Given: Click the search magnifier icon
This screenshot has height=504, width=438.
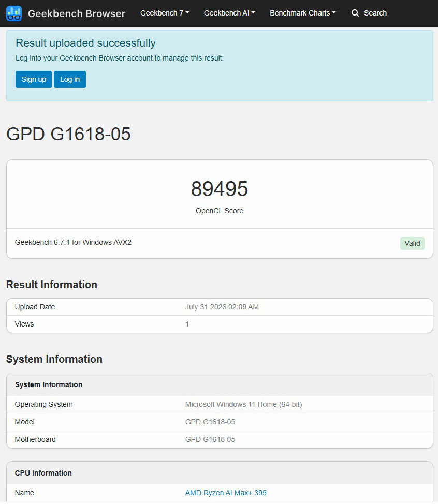Looking at the screenshot, I should (355, 13).
